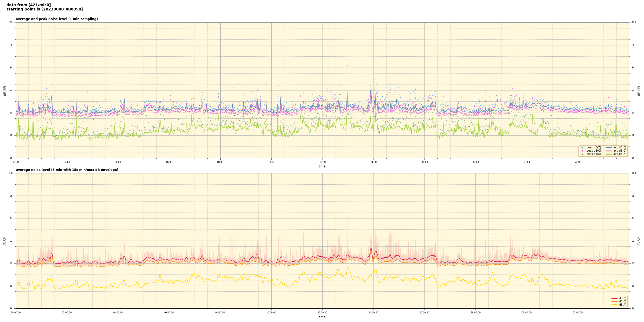Click the 'data from [421/mic0]' header text
Image resolution: width=644 pixels, height=322 pixels.
pyautogui.click(x=28, y=5)
